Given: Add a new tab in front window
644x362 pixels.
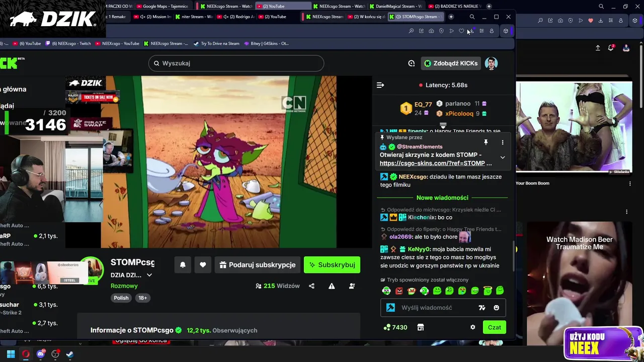Looking at the screenshot, I should point(451,17).
